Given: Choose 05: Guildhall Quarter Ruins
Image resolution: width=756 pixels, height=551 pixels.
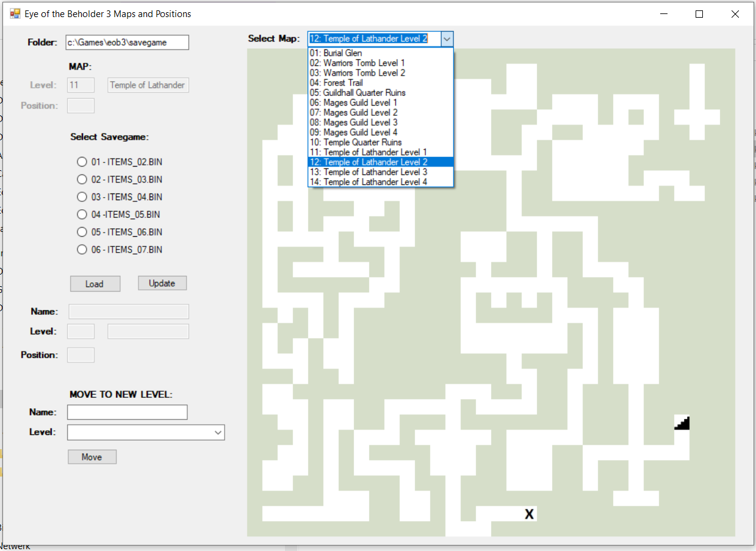Looking at the screenshot, I should 381,93.
